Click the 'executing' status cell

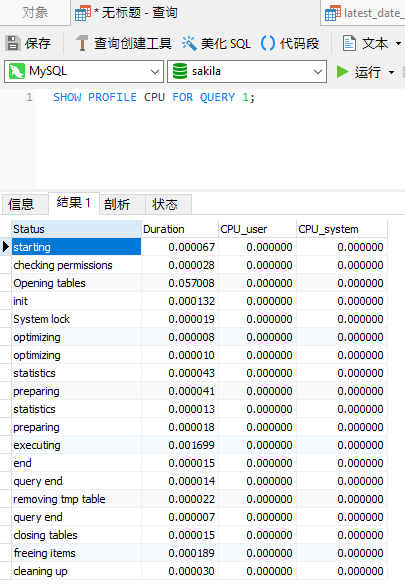click(76, 445)
